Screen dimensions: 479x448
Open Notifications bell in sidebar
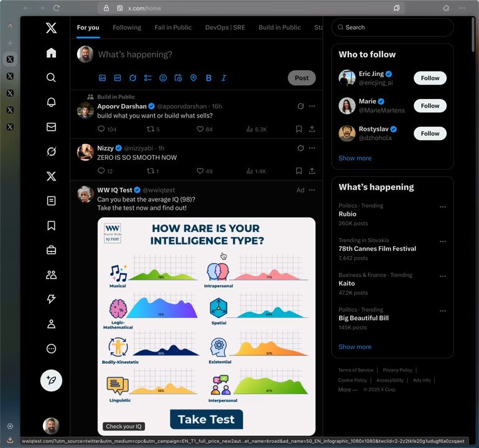tap(51, 102)
